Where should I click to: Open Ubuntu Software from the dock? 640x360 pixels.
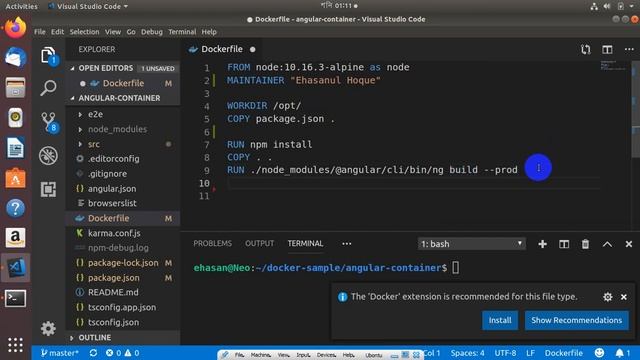click(x=16, y=178)
